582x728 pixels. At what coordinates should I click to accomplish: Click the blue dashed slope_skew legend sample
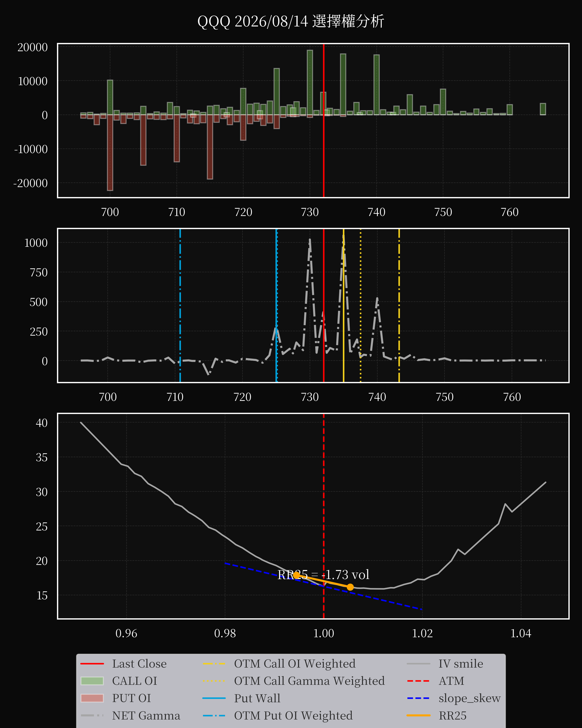coord(418,698)
